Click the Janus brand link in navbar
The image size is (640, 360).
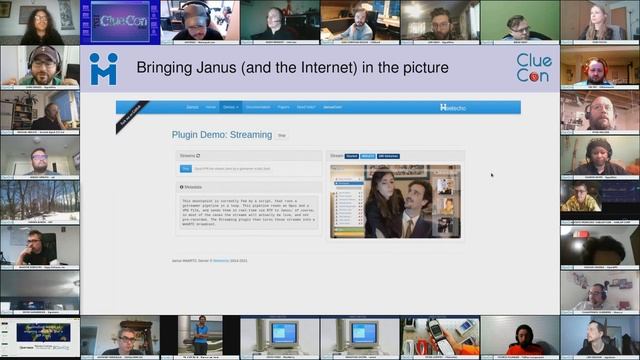point(192,107)
